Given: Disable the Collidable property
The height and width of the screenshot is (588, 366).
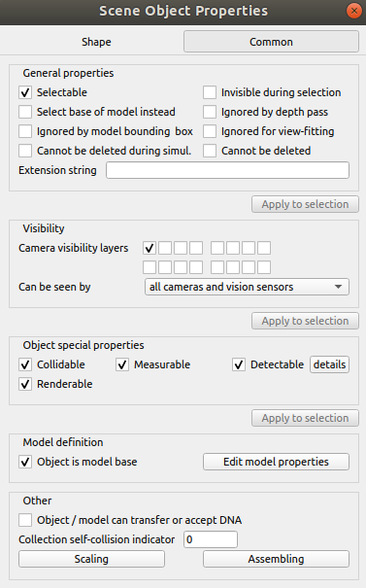Looking at the screenshot, I should coord(25,364).
